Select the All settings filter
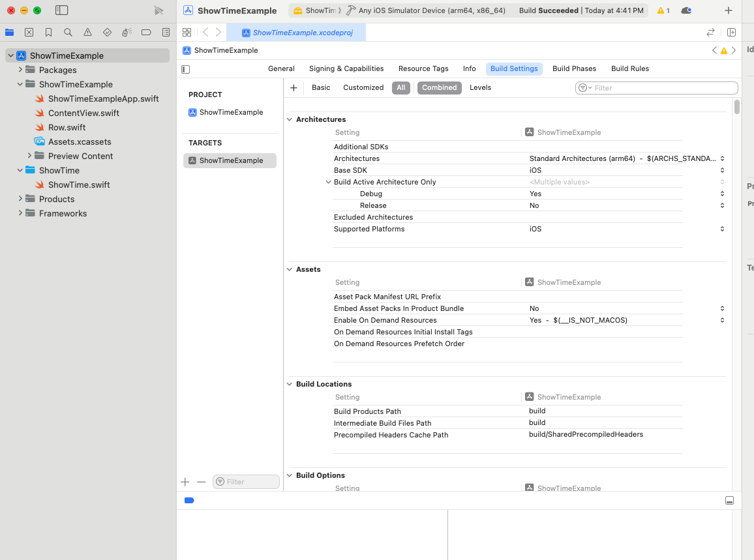The width and height of the screenshot is (754, 560). 401,87
